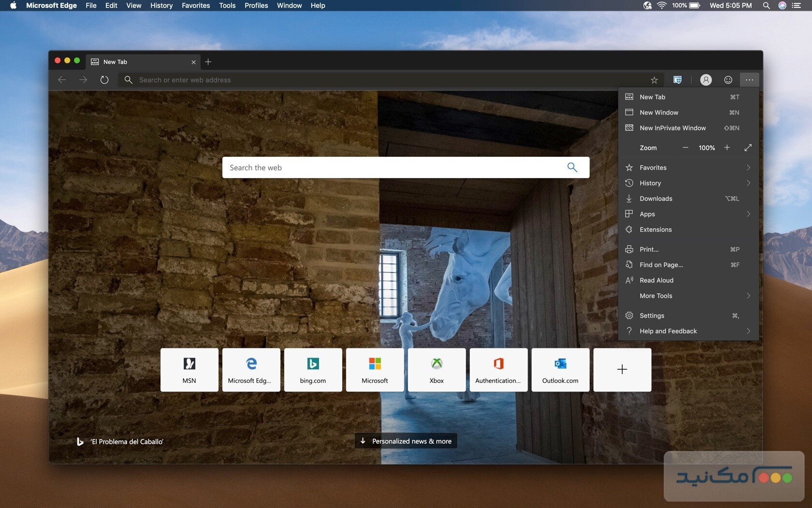812x508 pixels.
Task: Click the browser Refresh icon
Action: [x=105, y=80]
